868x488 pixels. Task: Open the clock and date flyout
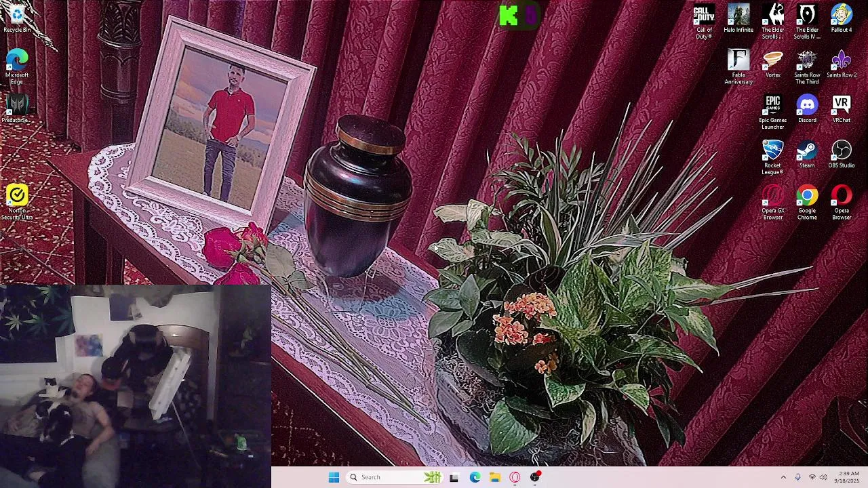click(848, 477)
